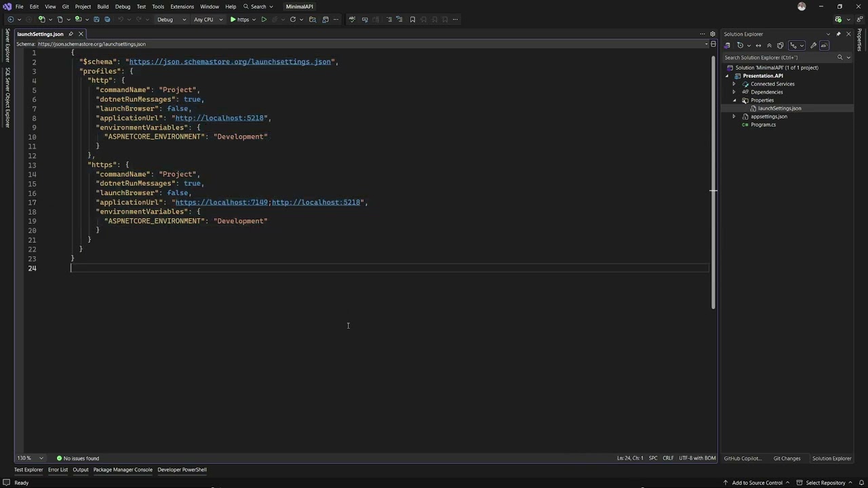Open the Git menu
The image size is (868, 488).
65,7
